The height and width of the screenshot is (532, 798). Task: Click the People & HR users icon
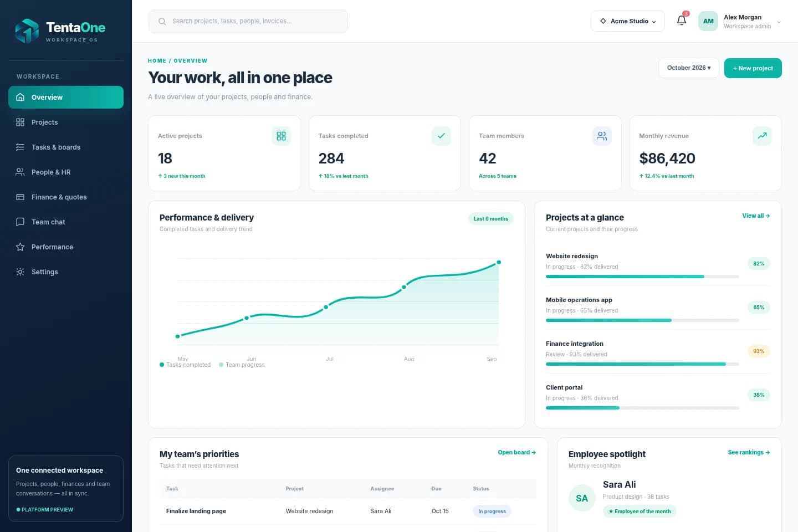coord(21,172)
